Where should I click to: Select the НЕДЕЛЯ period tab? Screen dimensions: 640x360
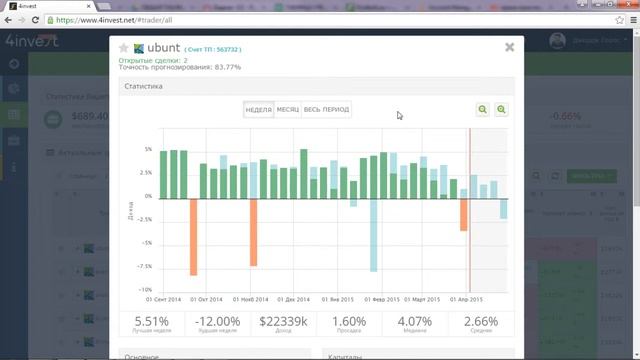(x=258, y=110)
